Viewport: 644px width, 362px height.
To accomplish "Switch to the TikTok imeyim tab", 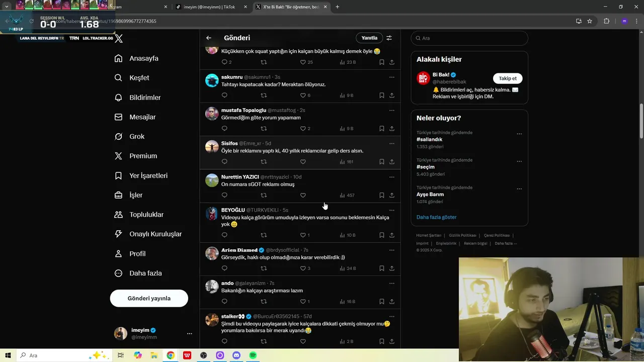I will tap(209, 7).
